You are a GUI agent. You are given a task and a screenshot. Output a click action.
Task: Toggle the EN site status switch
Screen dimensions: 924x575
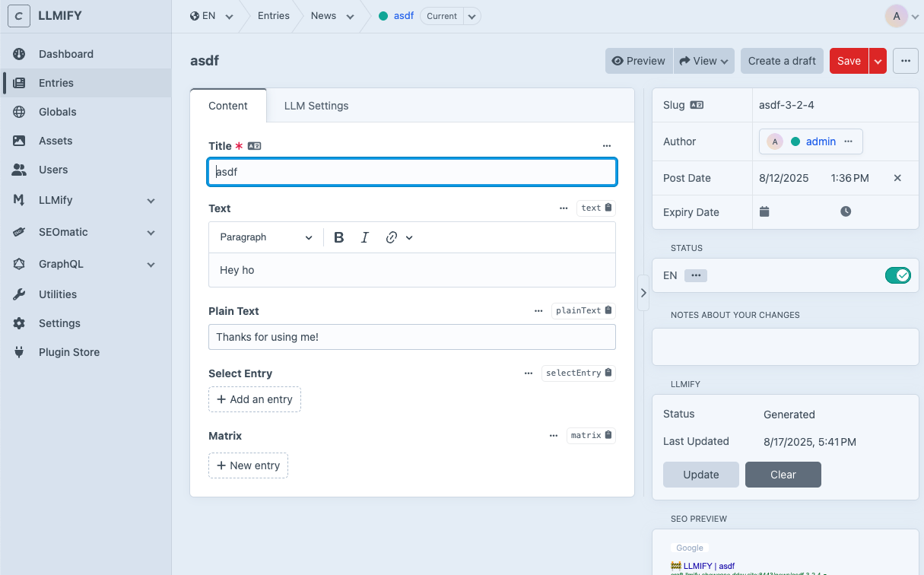coord(897,275)
